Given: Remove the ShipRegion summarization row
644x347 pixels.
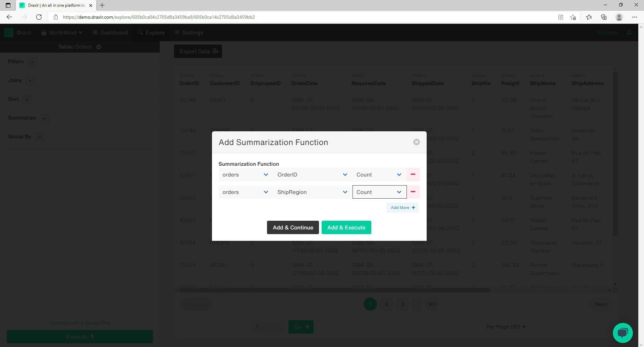Looking at the screenshot, I should [413, 192].
